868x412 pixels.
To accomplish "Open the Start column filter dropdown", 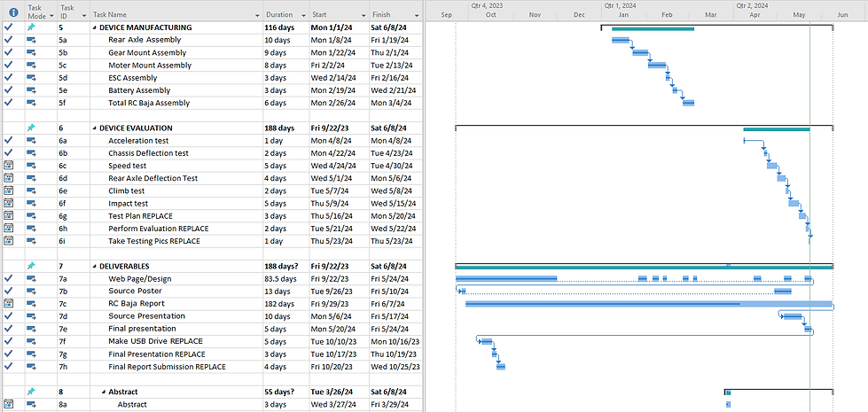I will pyautogui.click(x=364, y=15).
